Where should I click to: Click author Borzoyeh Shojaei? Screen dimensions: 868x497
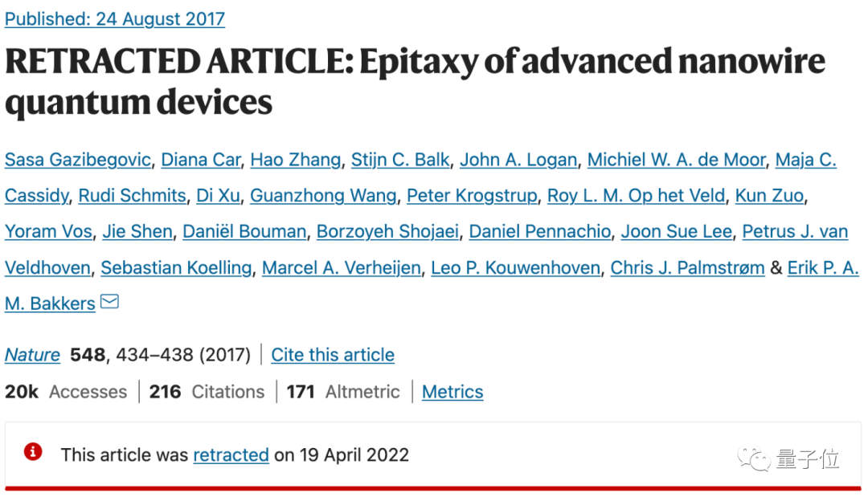click(387, 232)
